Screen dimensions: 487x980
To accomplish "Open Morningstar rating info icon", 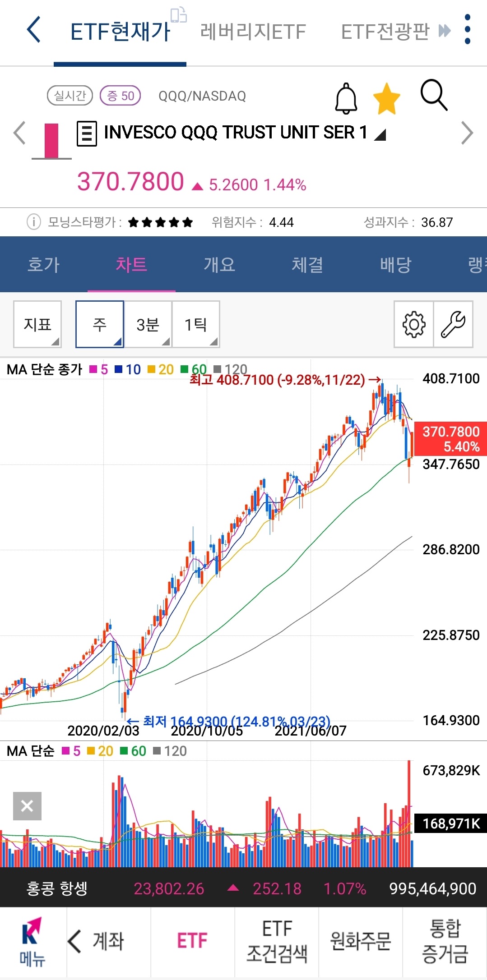I will 34,222.
